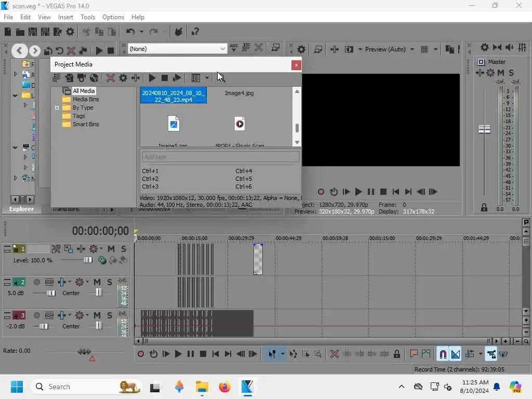Screen dimensions: 532x399
Task: Click Remove Unused Media lightning icon in Project Media
Action: click(x=56, y=78)
